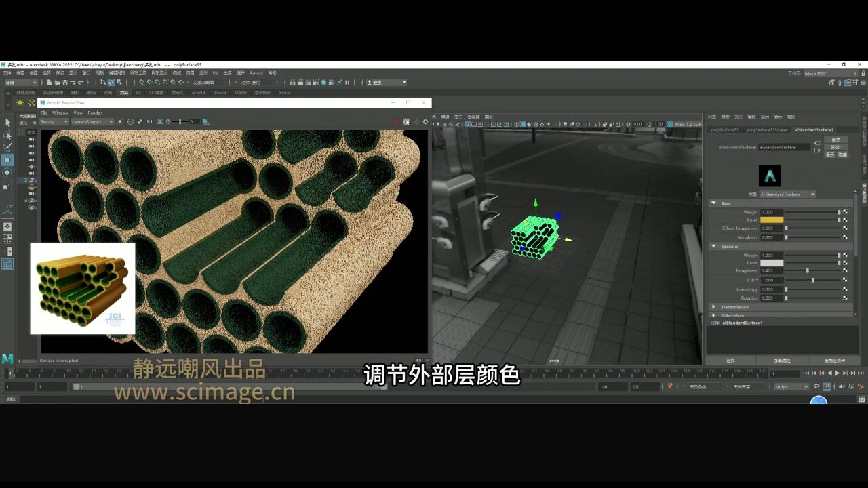This screenshot has height=488, width=868.
Task: Open the View menu in Arnold RenderView
Action: (78, 113)
